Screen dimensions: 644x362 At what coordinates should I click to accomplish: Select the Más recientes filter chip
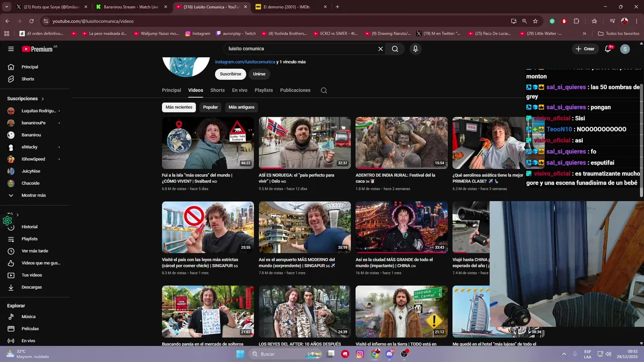pos(179,107)
